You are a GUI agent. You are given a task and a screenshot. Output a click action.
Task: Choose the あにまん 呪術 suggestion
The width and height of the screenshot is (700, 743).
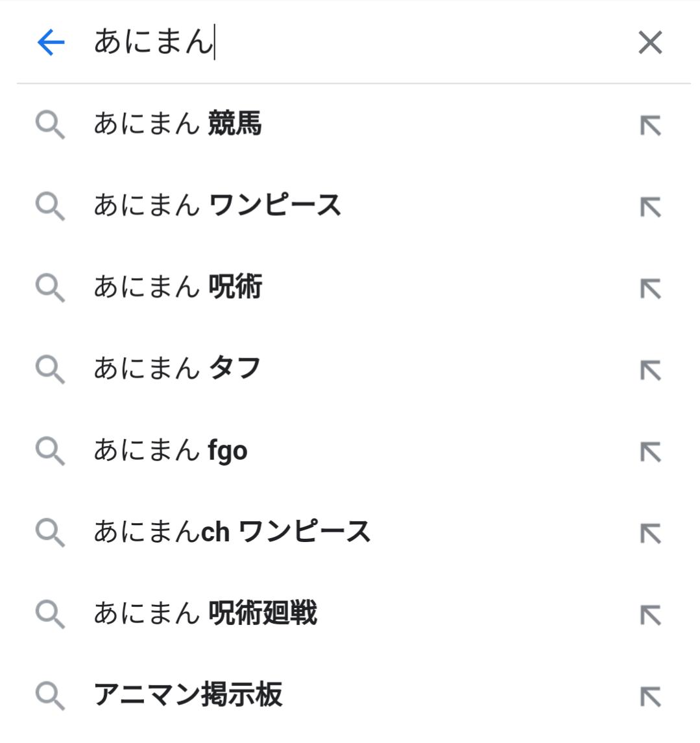pos(178,287)
